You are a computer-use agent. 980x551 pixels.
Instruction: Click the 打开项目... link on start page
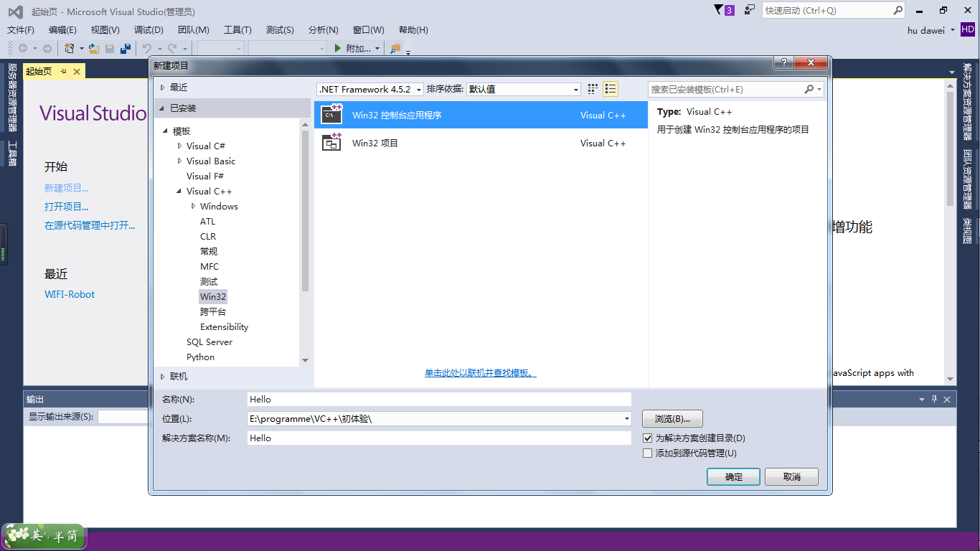[67, 207]
